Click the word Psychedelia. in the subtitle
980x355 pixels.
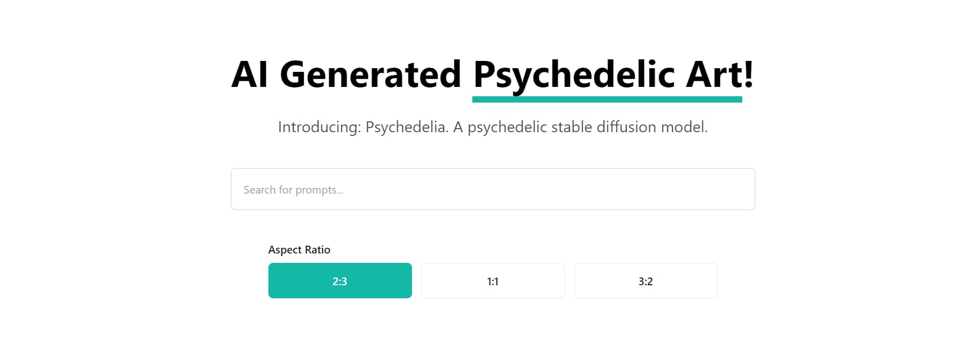click(407, 128)
